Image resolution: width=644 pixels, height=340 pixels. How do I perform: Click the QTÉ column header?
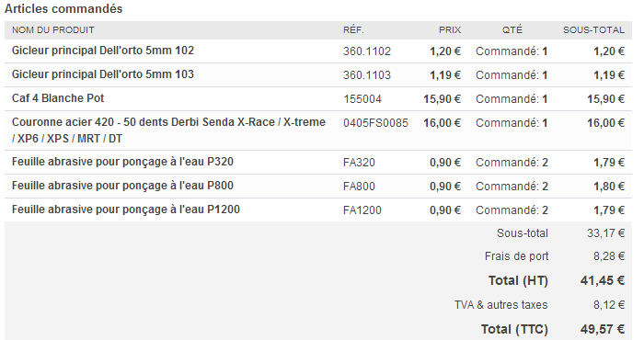pyautogui.click(x=512, y=30)
